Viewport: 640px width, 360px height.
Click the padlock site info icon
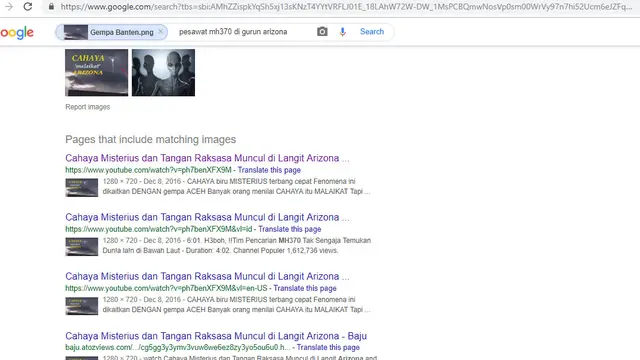[x=51, y=7]
